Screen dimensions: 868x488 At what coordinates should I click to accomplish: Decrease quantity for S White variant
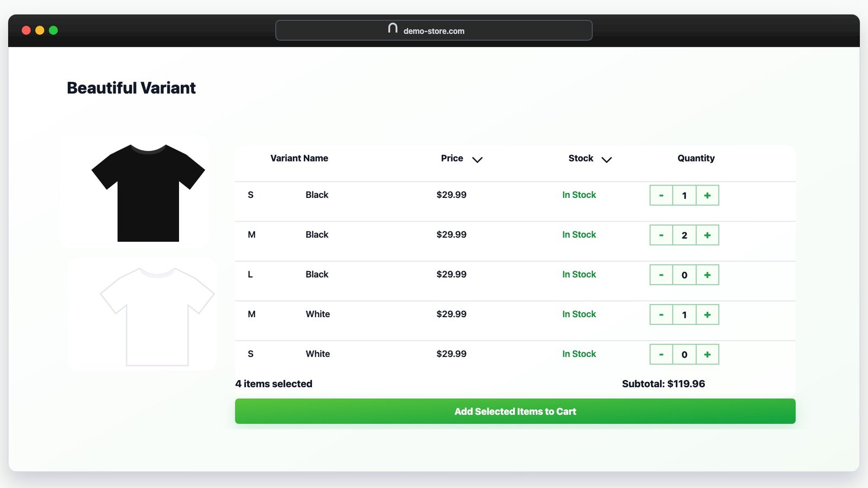coord(661,354)
